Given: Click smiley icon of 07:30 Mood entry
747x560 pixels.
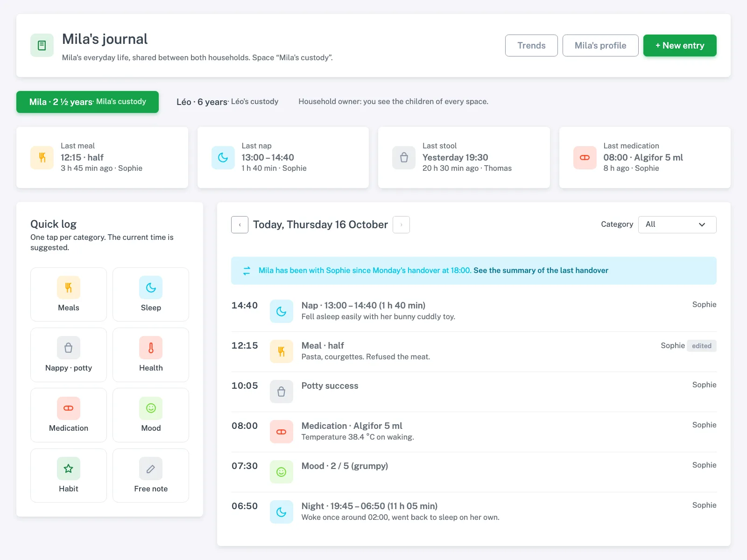Looking at the screenshot, I should coord(282,472).
